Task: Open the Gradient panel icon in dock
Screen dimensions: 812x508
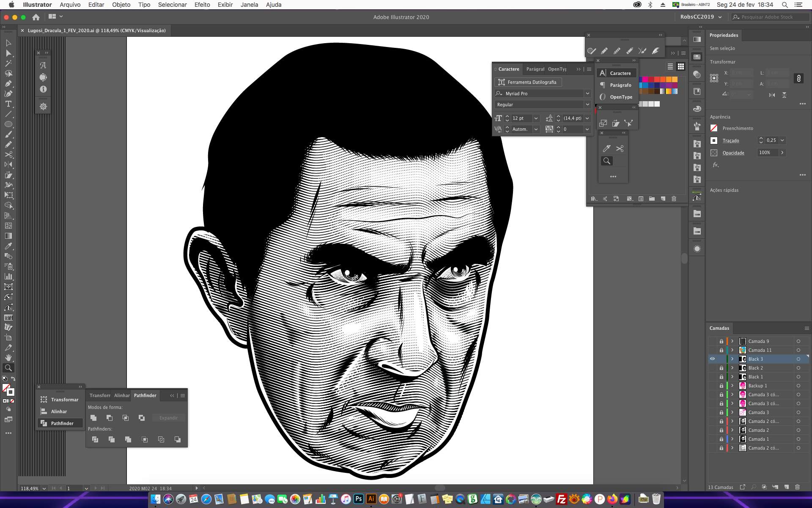Action: pyautogui.click(x=697, y=39)
